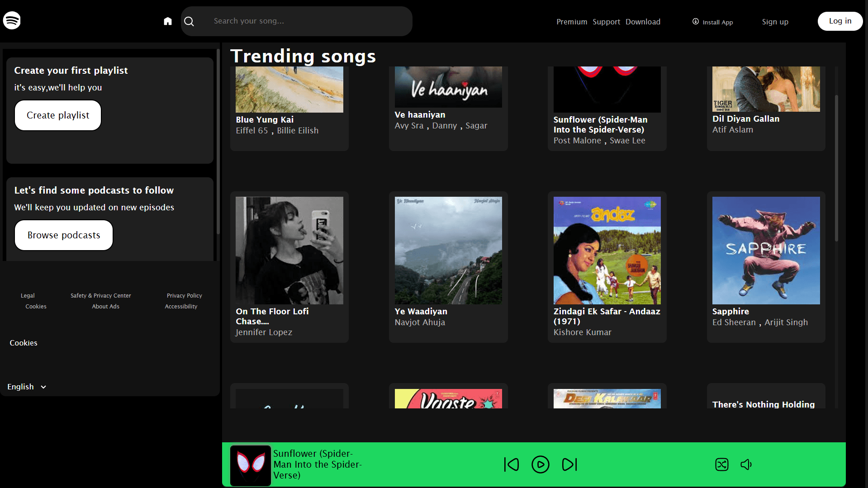The image size is (868, 488).
Task: Click the Browse podcasts button
Action: coord(63,235)
